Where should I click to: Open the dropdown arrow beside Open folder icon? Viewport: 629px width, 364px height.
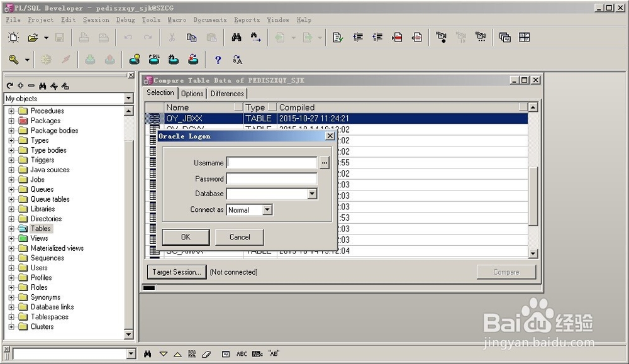[x=46, y=38]
